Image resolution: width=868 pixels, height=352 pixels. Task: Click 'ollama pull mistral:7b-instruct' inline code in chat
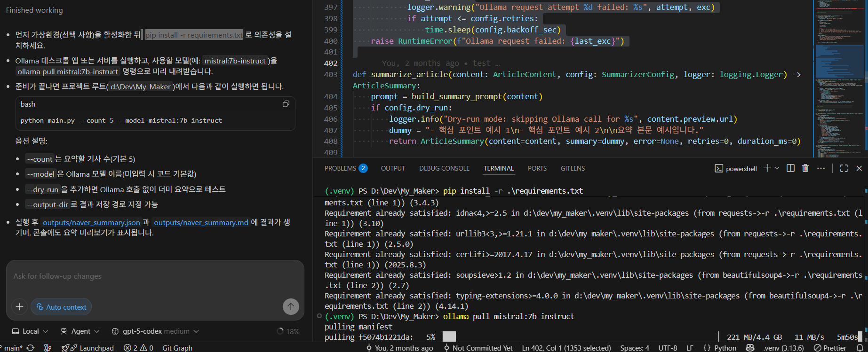tap(68, 71)
